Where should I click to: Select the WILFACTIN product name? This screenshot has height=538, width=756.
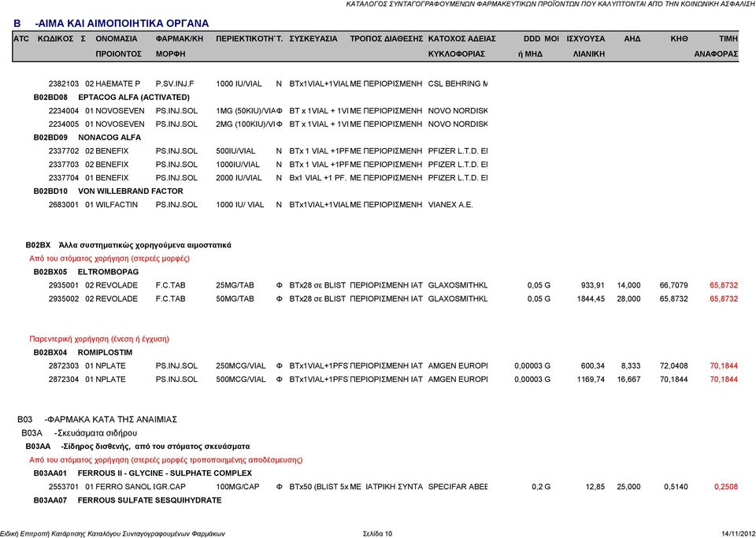[x=117, y=205]
